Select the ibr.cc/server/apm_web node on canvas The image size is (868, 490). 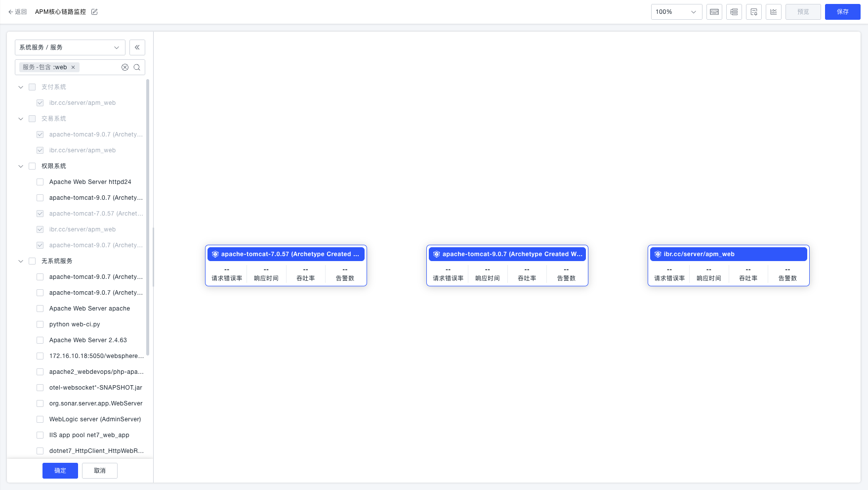click(728, 254)
